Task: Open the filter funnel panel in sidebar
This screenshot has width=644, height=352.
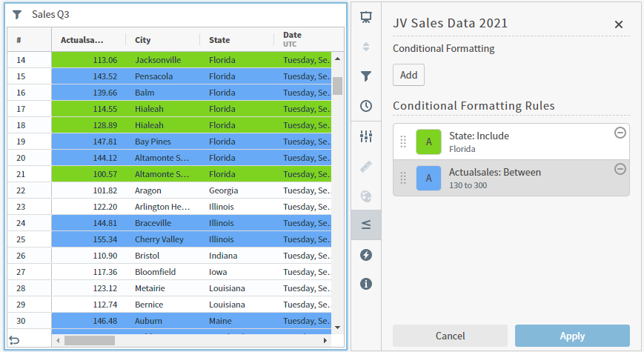Action: pos(366,76)
